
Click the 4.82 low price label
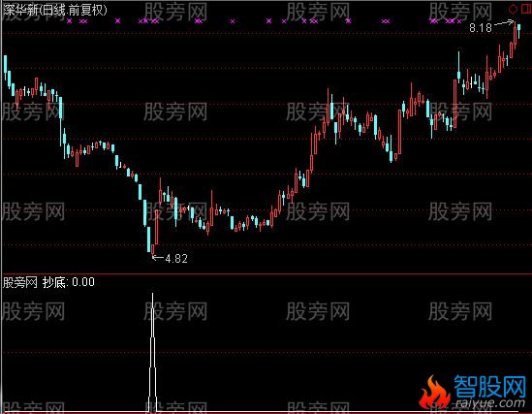[176, 259]
